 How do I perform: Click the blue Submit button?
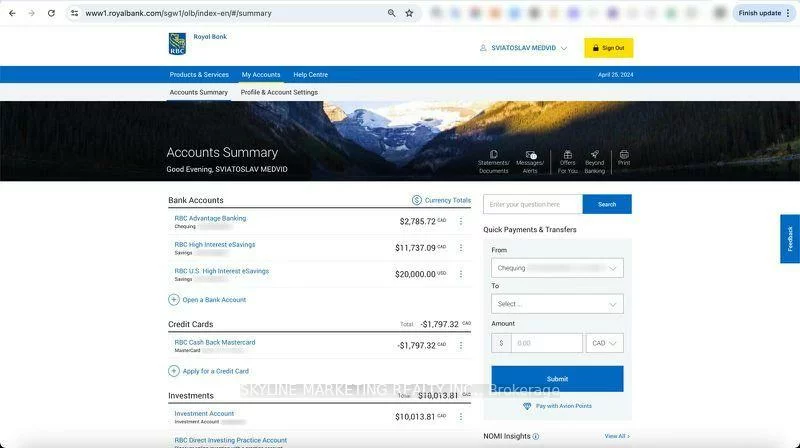[x=557, y=379]
